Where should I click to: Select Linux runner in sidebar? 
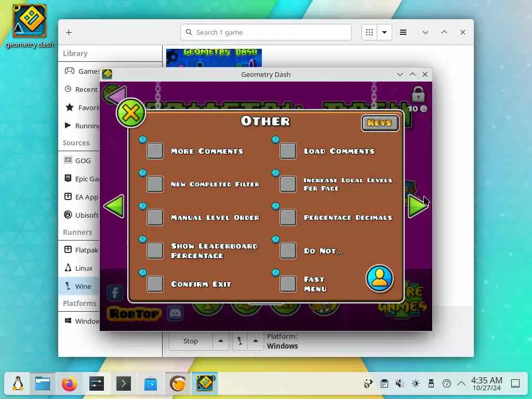[79, 268]
